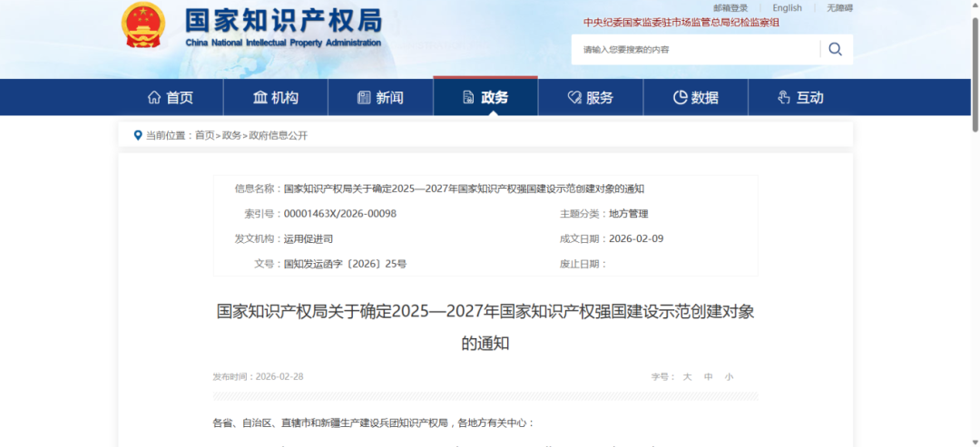
Task: Click the search magnifier icon
Action: pos(836,49)
